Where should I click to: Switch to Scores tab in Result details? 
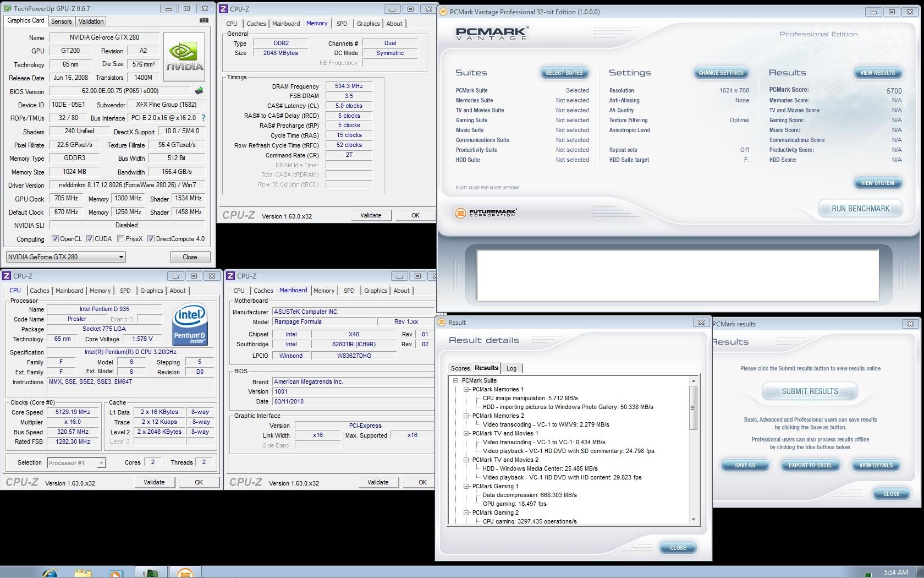click(x=460, y=368)
